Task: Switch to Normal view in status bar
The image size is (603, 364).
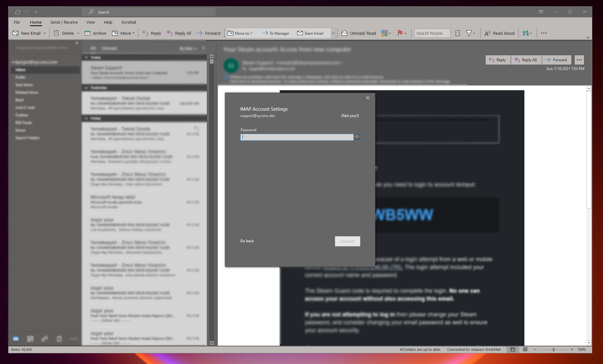Action: point(513,349)
